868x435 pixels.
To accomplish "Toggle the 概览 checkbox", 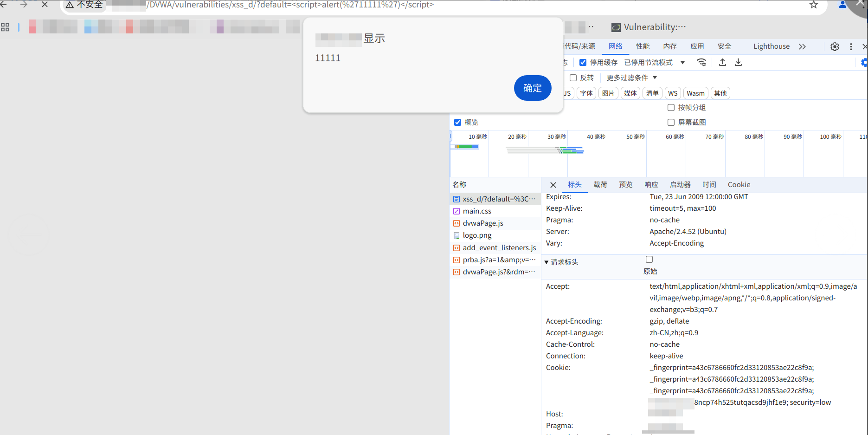I will pos(458,123).
